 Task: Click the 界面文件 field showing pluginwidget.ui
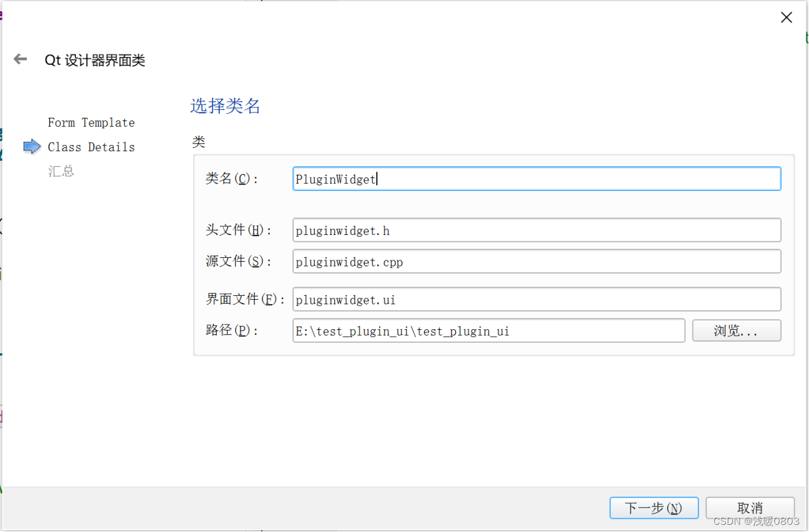point(537,299)
